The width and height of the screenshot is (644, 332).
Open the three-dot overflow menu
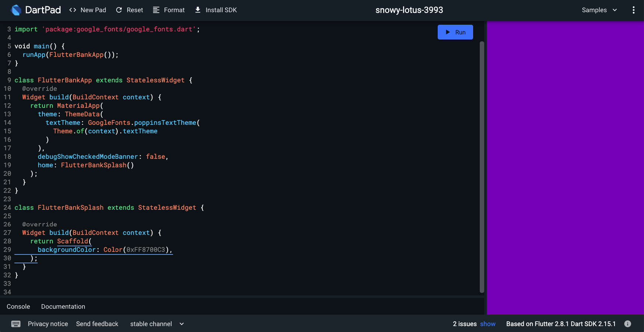tap(634, 10)
